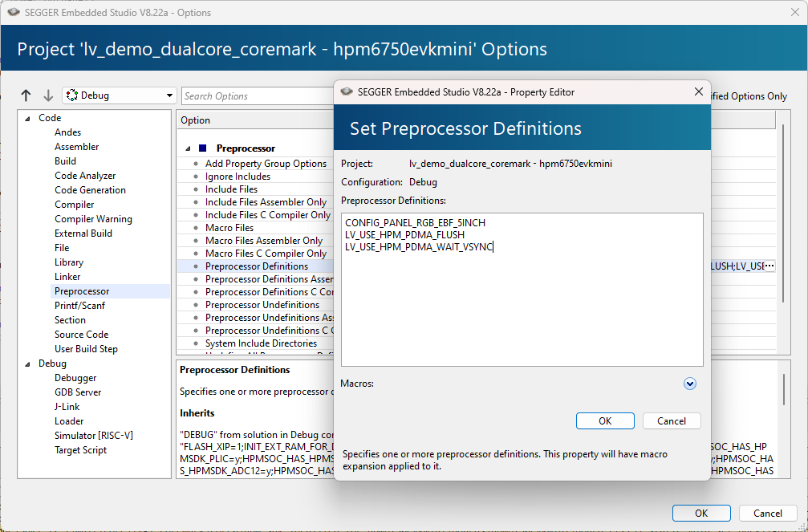Select Linker category

coord(67,277)
